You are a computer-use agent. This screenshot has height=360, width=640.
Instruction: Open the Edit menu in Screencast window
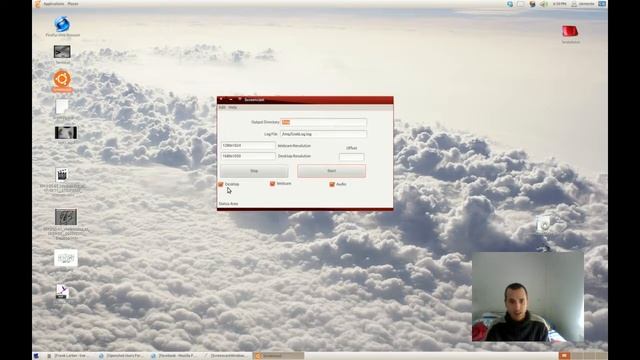pyautogui.click(x=222, y=107)
